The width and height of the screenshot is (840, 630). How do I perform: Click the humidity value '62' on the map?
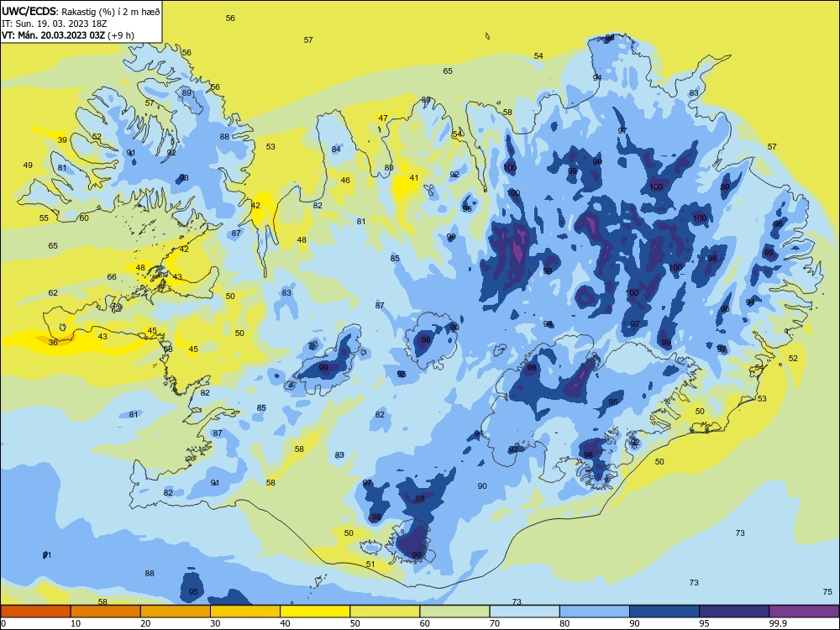53,292
